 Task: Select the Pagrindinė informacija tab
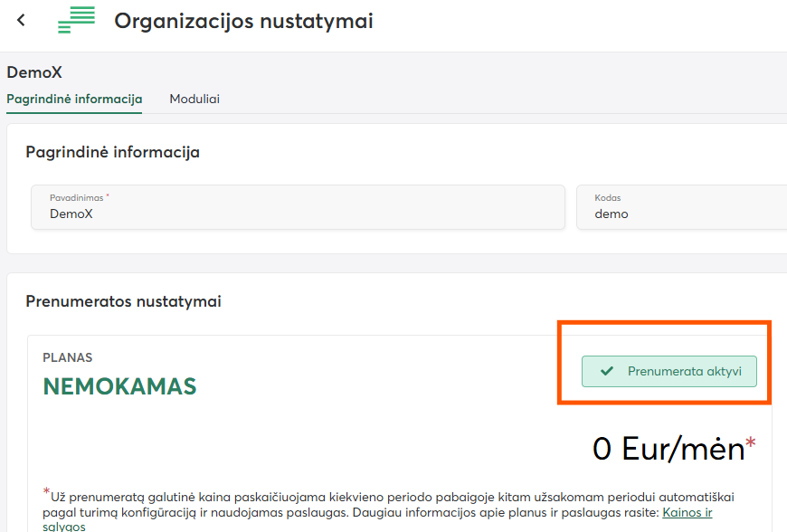point(74,99)
